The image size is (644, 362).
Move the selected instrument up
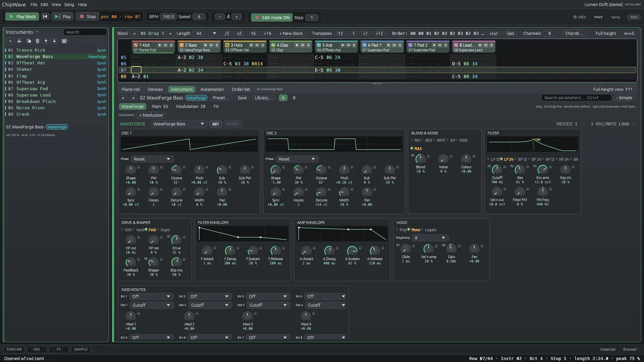click(46, 41)
